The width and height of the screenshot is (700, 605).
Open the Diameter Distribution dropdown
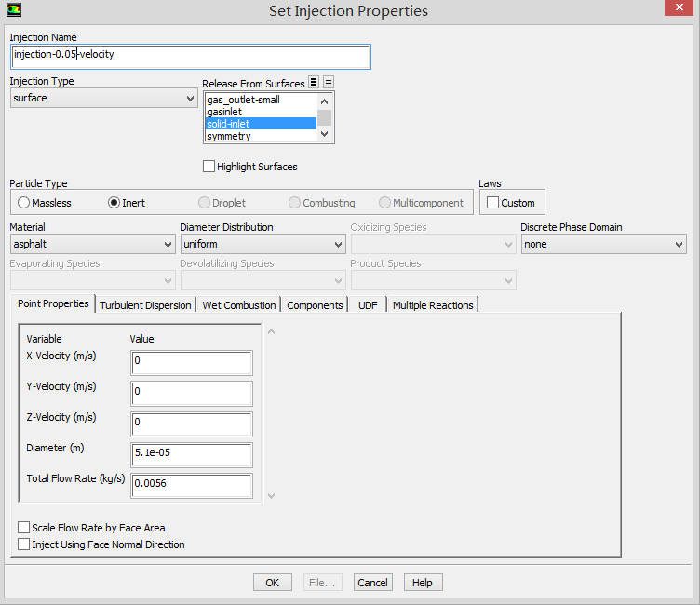pos(262,245)
